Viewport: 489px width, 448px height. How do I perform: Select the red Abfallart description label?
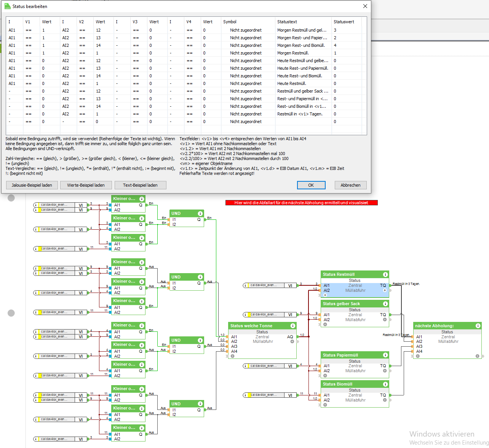(301, 203)
